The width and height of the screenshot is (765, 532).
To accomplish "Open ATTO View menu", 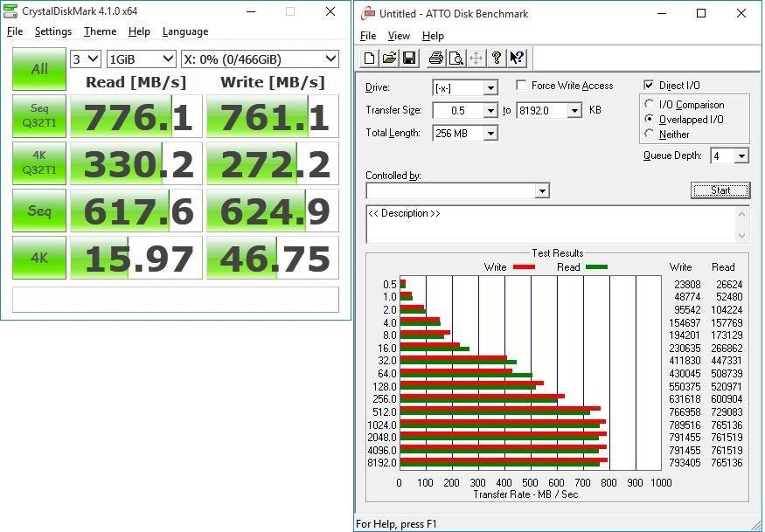I will [399, 36].
